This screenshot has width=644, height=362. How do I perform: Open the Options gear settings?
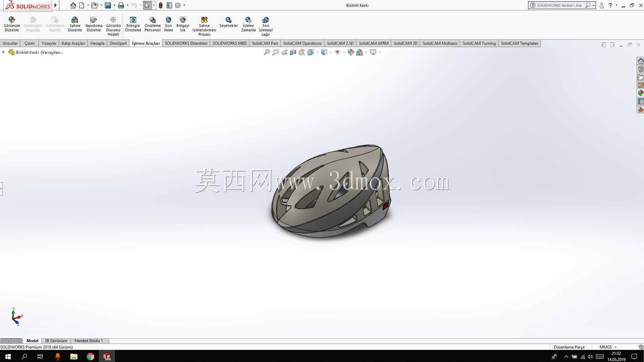coord(178,5)
